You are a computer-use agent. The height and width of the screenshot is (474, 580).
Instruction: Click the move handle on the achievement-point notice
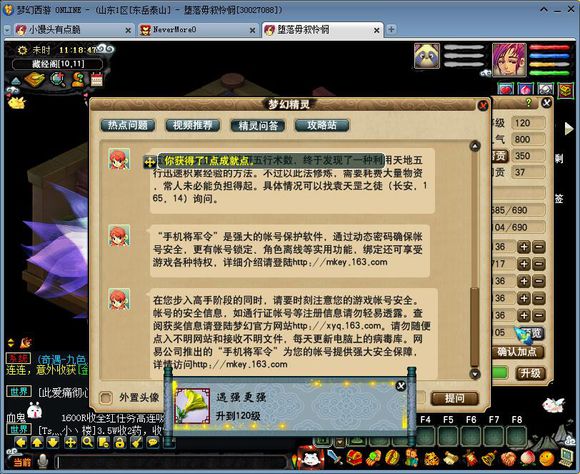point(150,162)
